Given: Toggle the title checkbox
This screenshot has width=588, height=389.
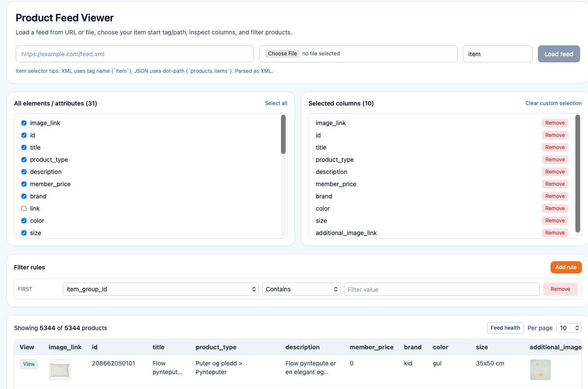Looking at the screenshot, I should tap(24, 147).
